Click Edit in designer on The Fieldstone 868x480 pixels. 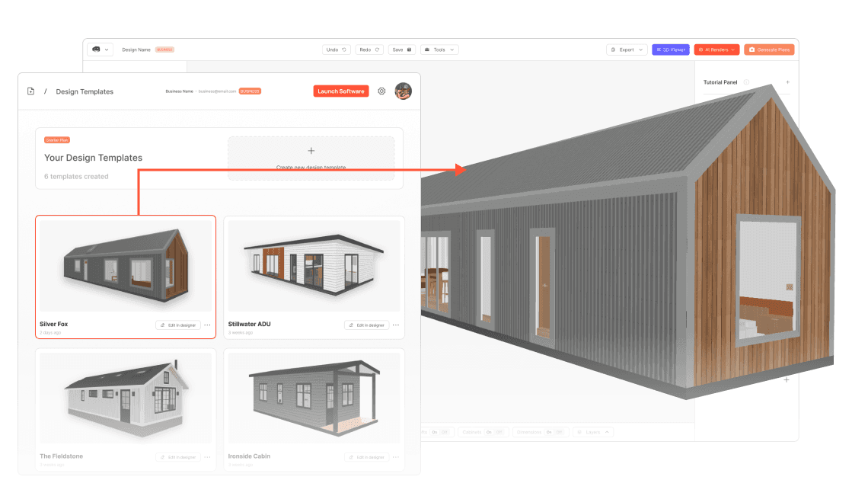[x=177, y=456]
